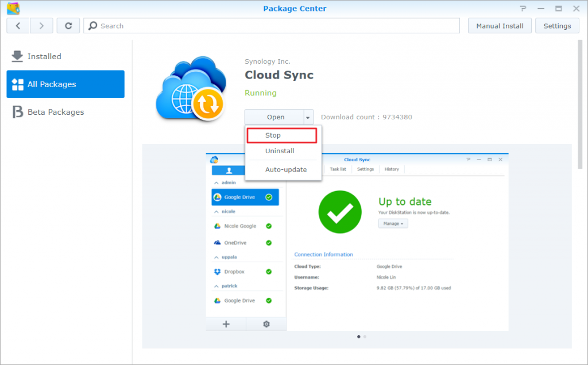Image resolution: width=588 pixels, height=365 pixels.
Task: Open help via the question mark icon
Action: tap(523, 8)
